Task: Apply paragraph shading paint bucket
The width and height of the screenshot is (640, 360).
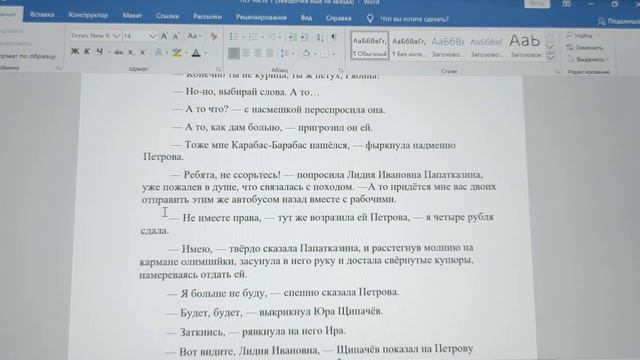Action: point(306,53)
